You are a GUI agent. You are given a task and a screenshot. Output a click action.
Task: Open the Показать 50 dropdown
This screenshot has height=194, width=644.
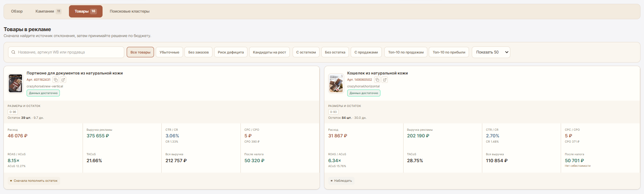point(491,52)
